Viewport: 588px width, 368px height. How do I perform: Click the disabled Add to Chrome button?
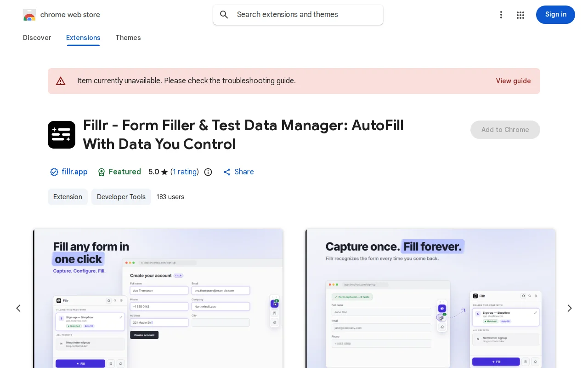pos(505,130)
